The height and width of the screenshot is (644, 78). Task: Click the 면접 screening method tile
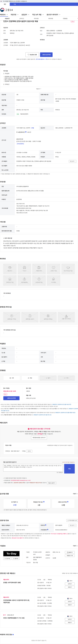(30, 378)
